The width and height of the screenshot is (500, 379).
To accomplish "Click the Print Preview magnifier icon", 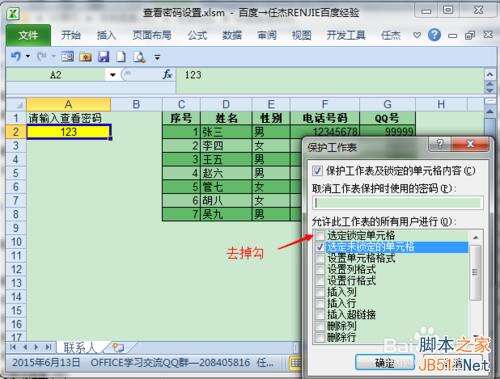I will pyautogui.click(x=139, y=57).
